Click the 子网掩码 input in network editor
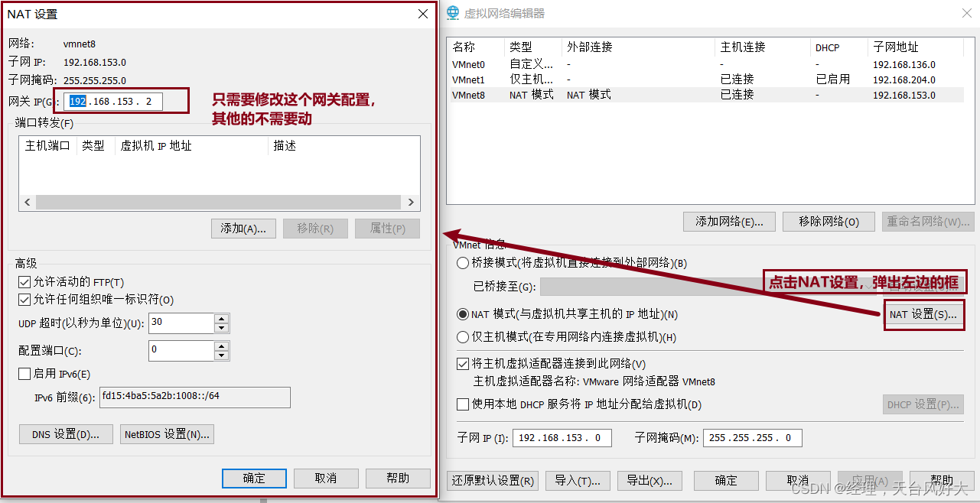This screenshot has width=980, height=503. (x=753, y=438)
